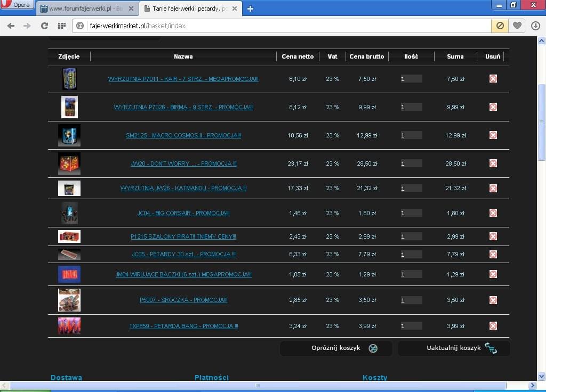Viewport: 561px width, 392px height.
Task: Close the Tanie fajerwerki i petardy tab
Action: [234, 9]
